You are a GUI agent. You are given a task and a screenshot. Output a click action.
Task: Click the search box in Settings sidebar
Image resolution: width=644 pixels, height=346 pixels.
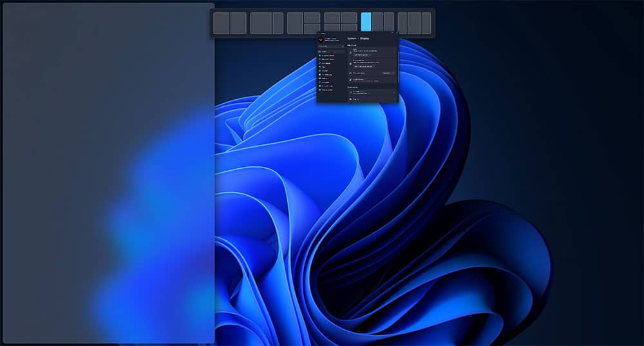(x=332, y=46)
